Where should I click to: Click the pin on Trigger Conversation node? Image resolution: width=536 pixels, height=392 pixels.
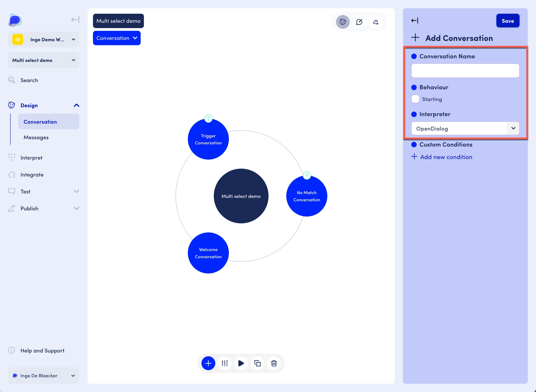[x=208, y=118]
